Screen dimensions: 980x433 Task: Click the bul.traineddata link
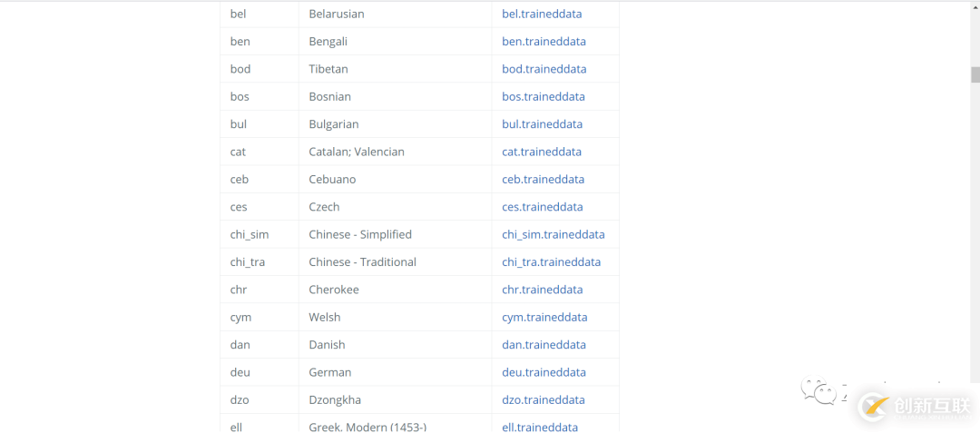pos(542,124)
